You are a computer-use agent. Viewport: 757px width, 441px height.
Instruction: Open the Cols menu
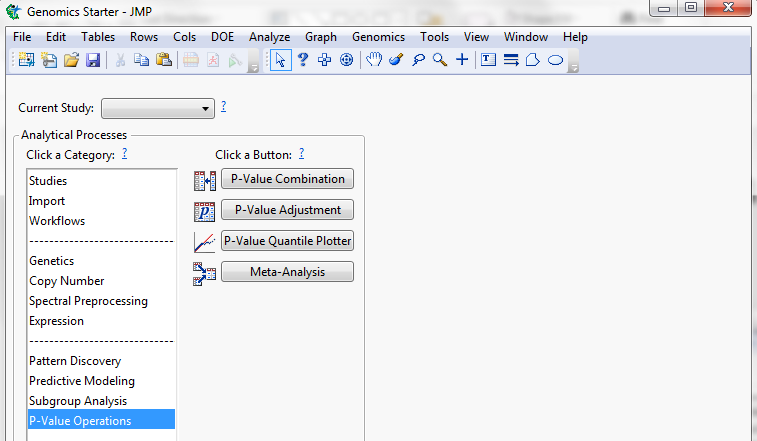184,37
